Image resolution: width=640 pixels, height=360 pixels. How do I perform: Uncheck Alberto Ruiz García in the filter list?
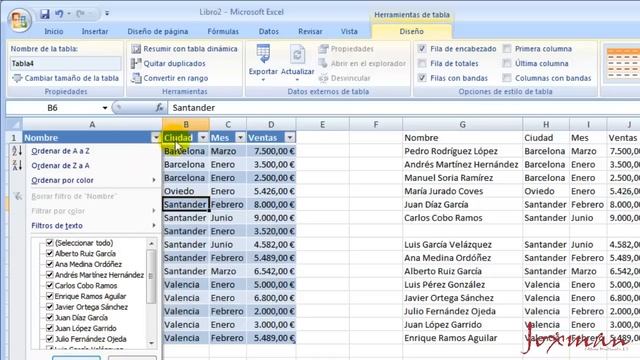(x=50, y=253)
